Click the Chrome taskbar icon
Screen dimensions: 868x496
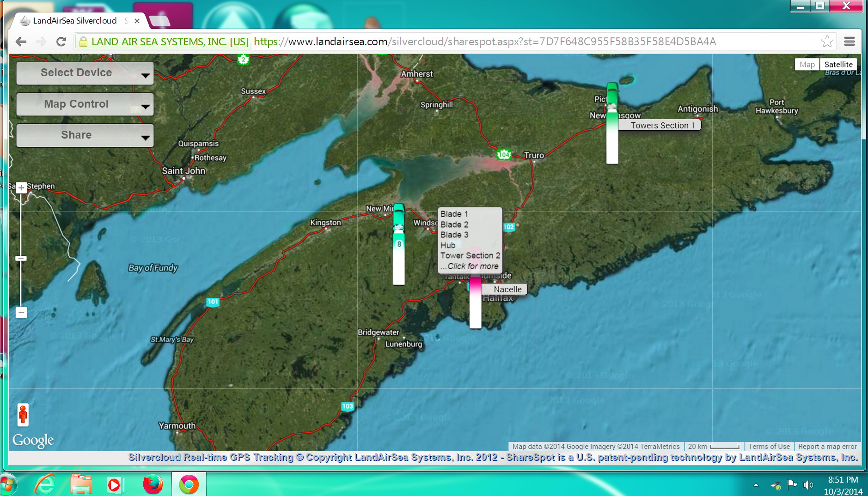pos(189,484)
